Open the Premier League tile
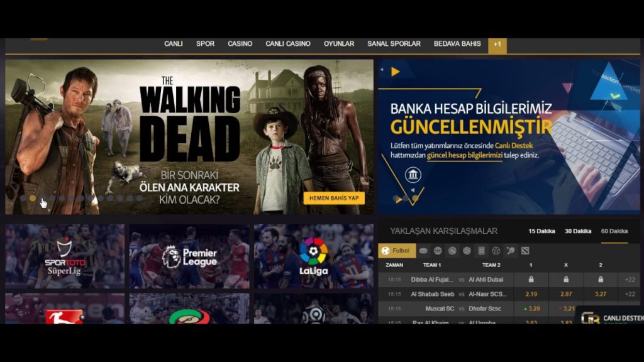The image size is (644, 362). 189,256
